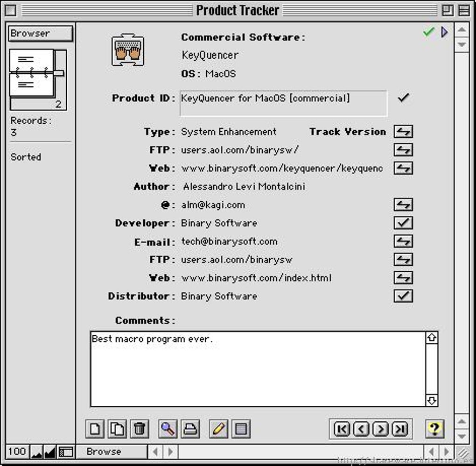Click the zoom in large mountains icon

50,452
